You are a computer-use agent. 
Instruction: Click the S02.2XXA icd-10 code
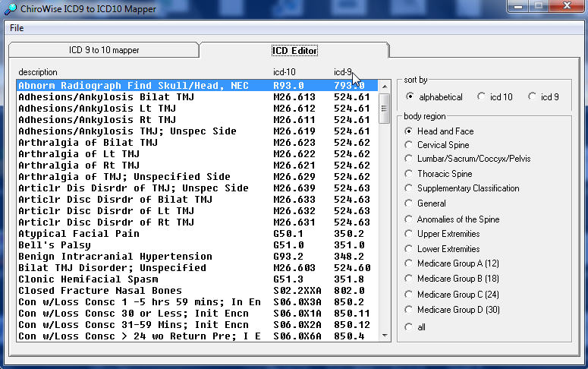coord(297,291)
